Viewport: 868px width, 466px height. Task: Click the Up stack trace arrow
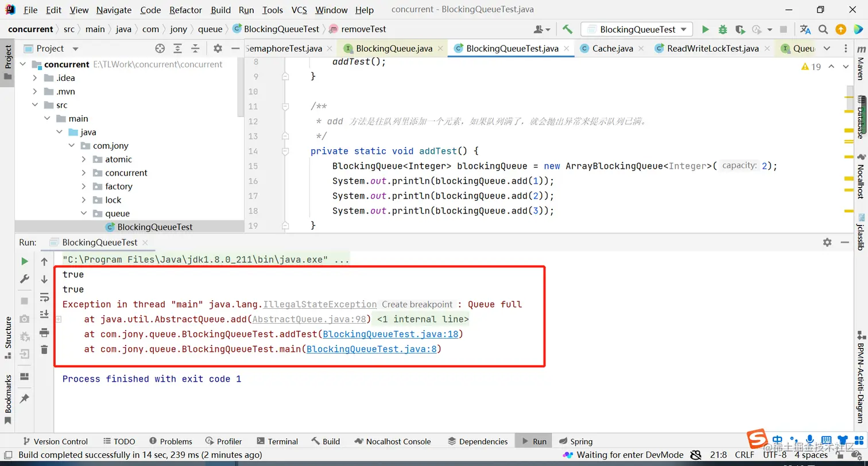tap(44, 262)
